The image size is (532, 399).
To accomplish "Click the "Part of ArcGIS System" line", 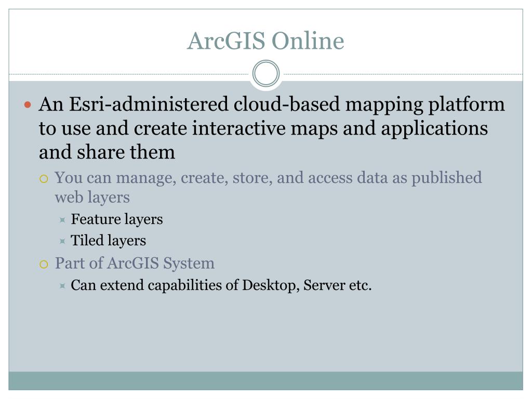I will coord(135,263).
